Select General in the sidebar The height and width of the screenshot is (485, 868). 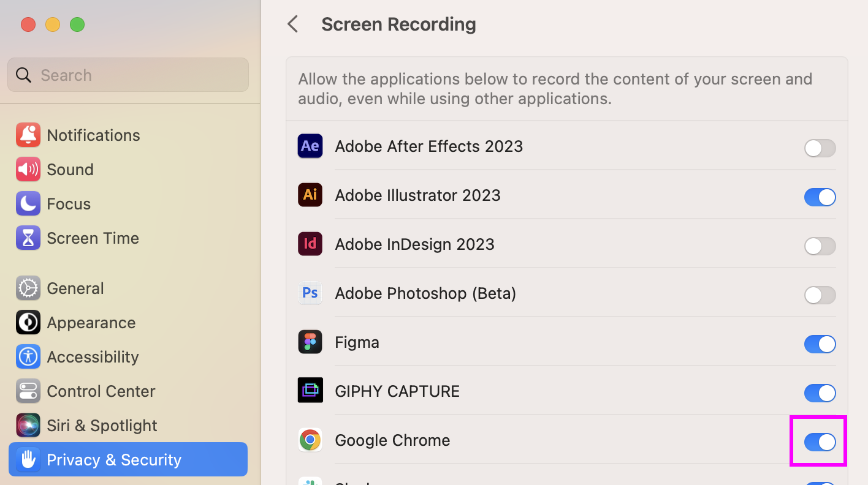(128, 288)
